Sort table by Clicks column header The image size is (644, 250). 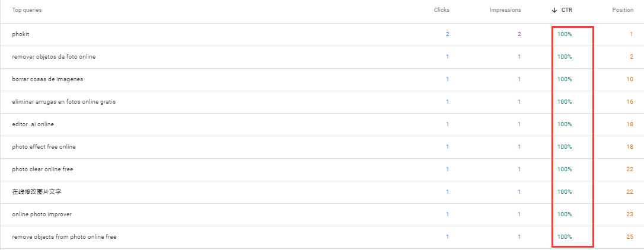tap(441, 10)
